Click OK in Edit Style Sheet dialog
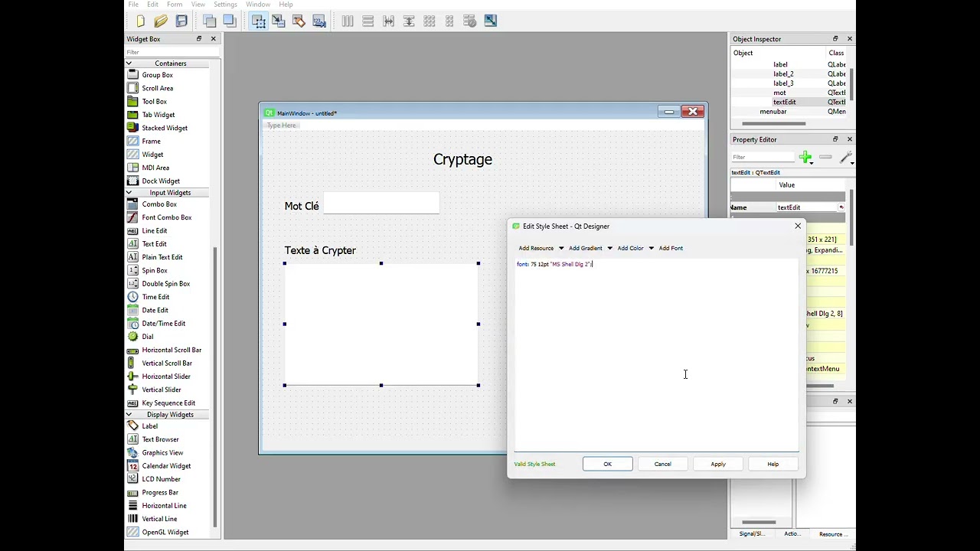 [607, 465]
